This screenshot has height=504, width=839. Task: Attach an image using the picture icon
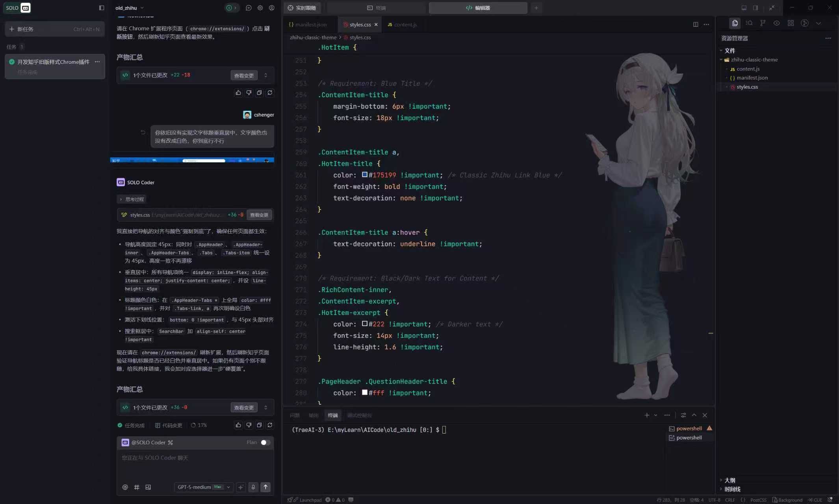tap(148, 487)
